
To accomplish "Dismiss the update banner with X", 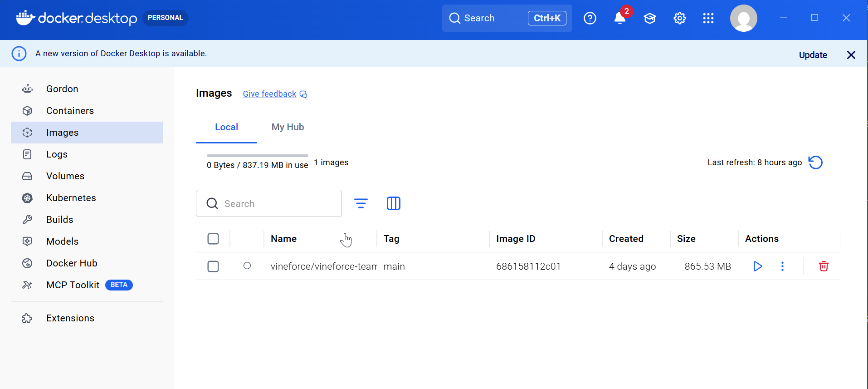I will [851, 55].
